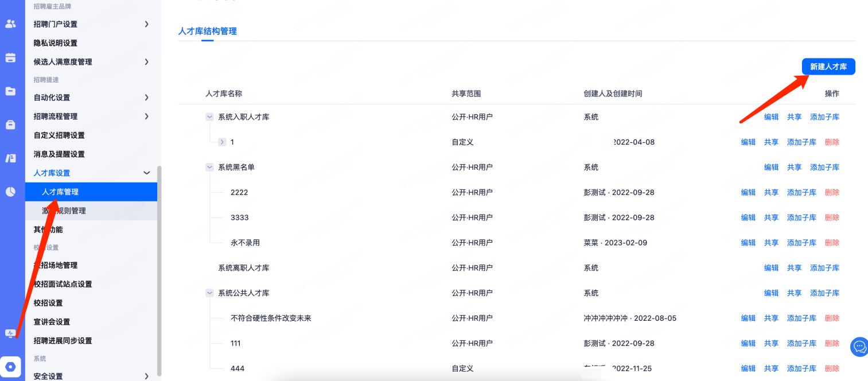
Task: Click the people icon in left sidebar
Action: point(10,24)
